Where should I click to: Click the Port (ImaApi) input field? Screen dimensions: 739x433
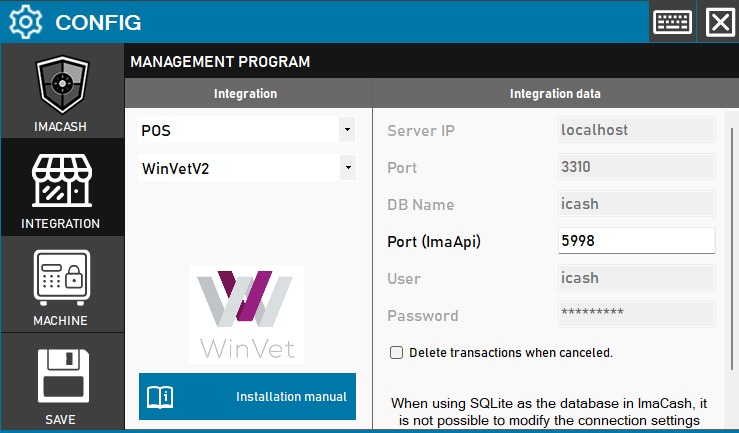[636, 241]
